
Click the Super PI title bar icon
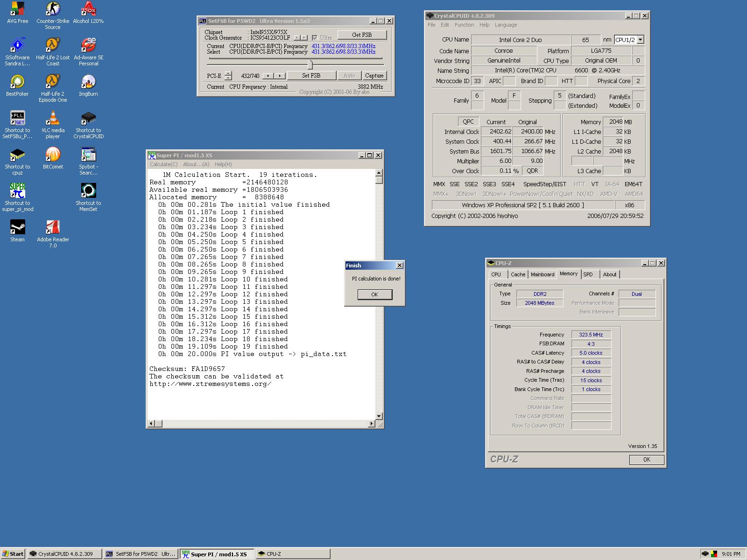(x=152, y=155)
